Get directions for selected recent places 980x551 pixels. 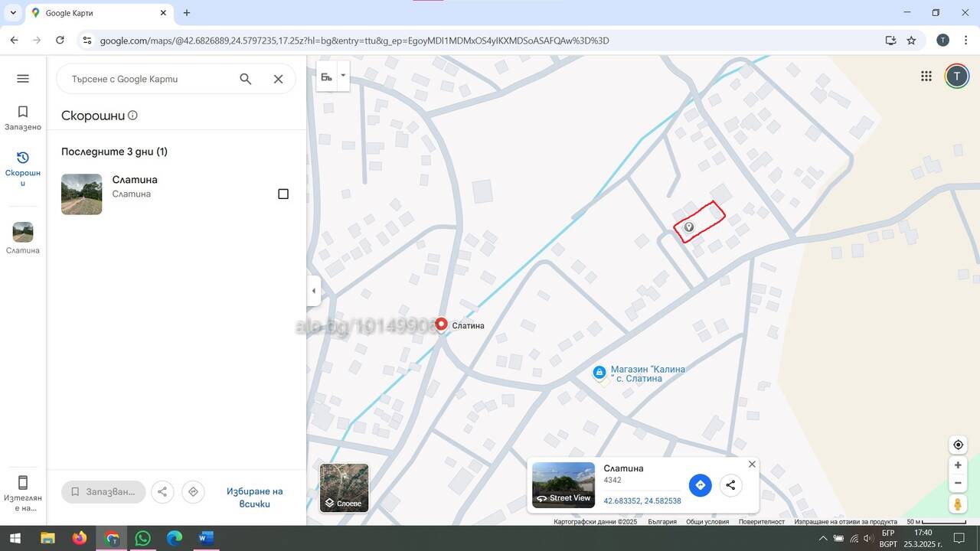193,491
